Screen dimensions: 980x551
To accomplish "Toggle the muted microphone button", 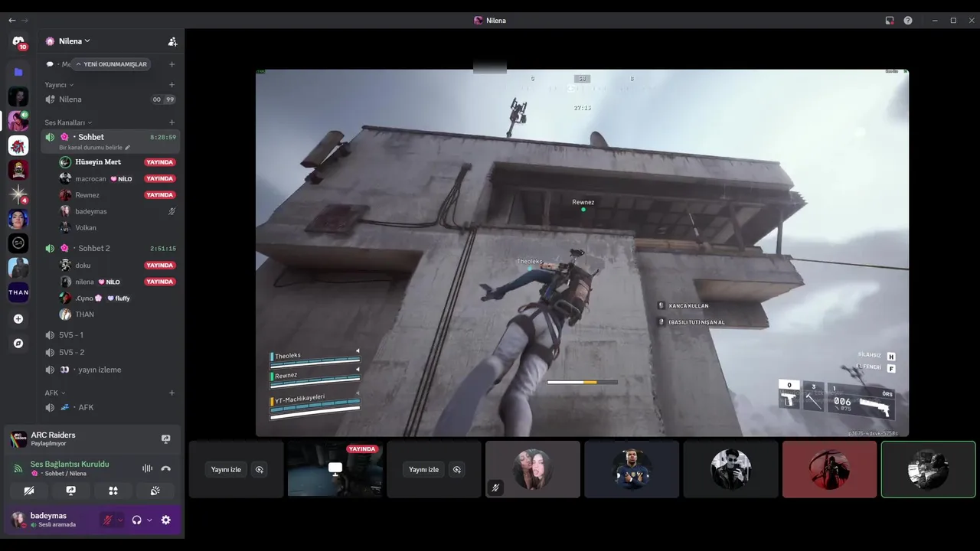I will pyautogui.click(x=107, y=520).
